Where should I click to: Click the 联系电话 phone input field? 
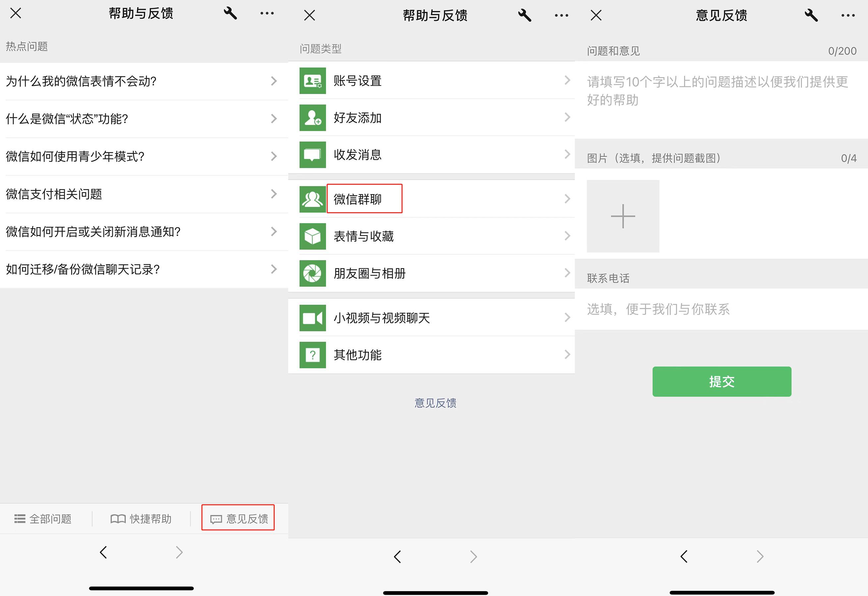coord(721,309)
